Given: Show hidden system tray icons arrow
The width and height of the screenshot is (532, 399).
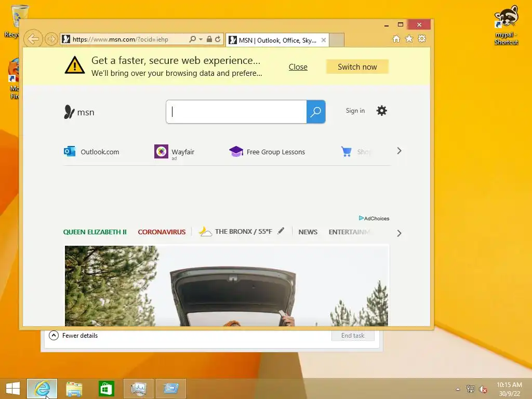Looking at the screenshot, I should pyautogui.click(x=458, y=389).
